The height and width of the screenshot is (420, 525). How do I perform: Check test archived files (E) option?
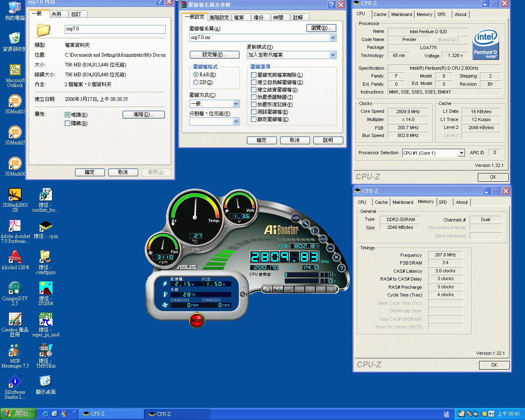point(253,112)
